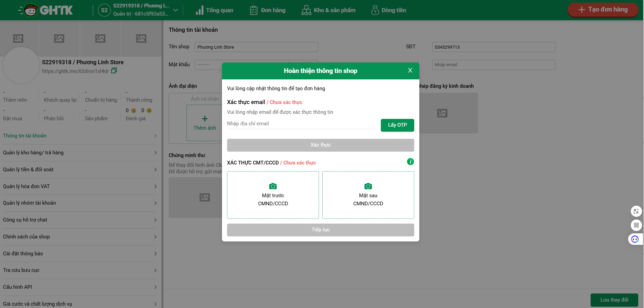Click the grid apps floating icon
The image size is (644, 308).
point(636,225)
